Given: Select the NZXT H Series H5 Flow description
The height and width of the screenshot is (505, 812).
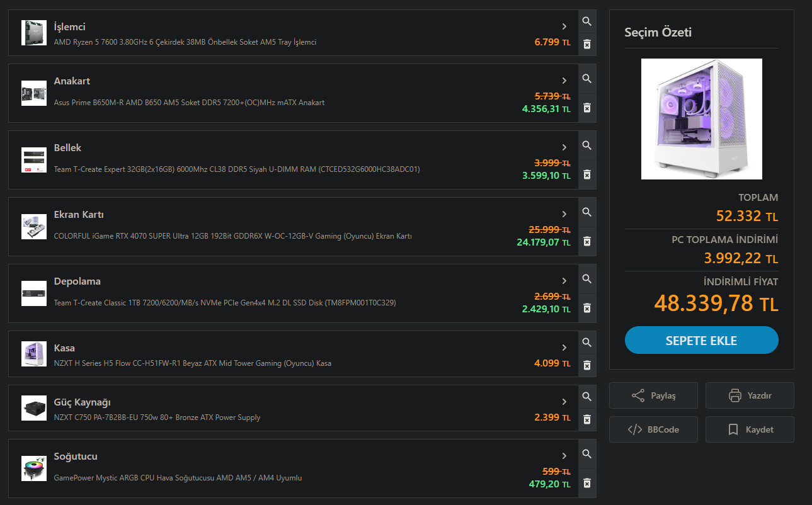Looking at the screenshot, I should (x=193, y=363).
